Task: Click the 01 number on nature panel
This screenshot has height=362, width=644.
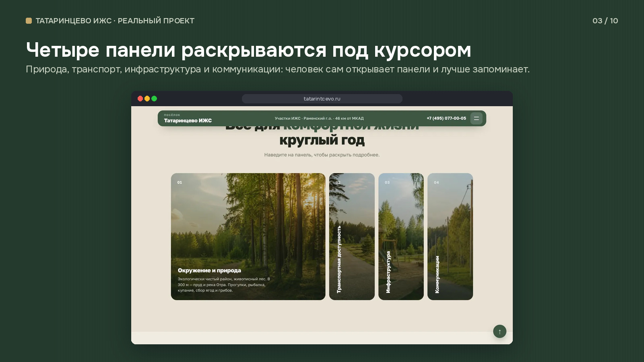Action: click(x=180, y=182)
